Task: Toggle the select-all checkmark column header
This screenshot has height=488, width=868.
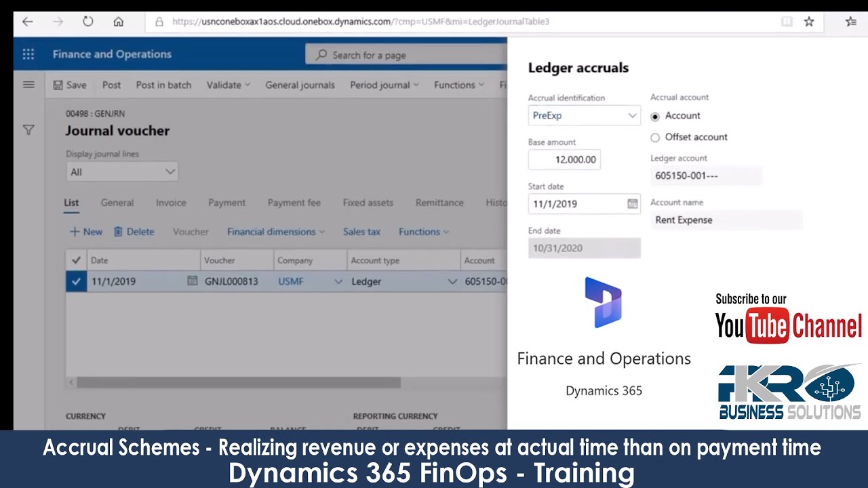Action: point(76,260)
